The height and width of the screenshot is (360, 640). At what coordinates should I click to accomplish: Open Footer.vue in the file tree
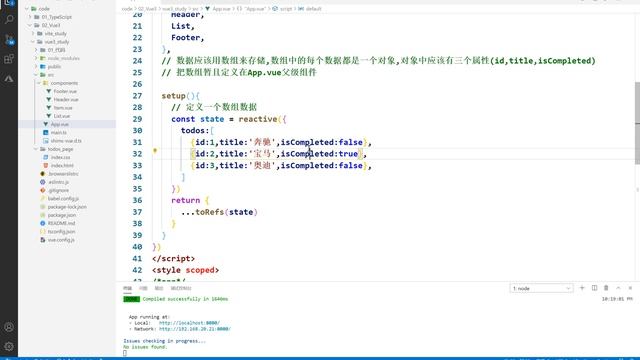pyautogui.click(x=65, y=91)
